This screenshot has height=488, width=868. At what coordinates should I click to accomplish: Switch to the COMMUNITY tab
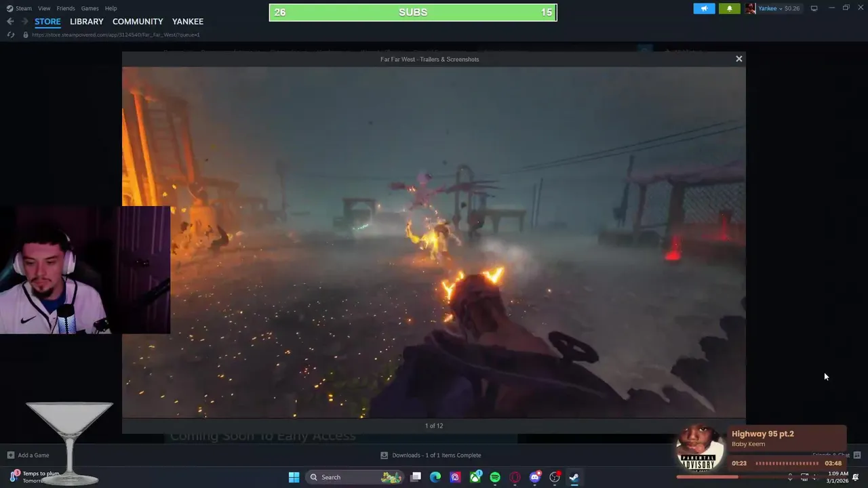tap(138, 22)
